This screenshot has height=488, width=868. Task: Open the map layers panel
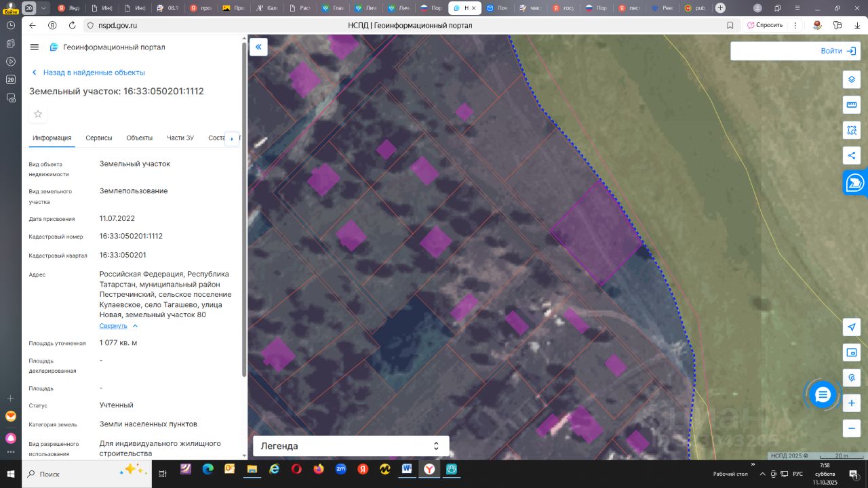click(x=852, y=79)
